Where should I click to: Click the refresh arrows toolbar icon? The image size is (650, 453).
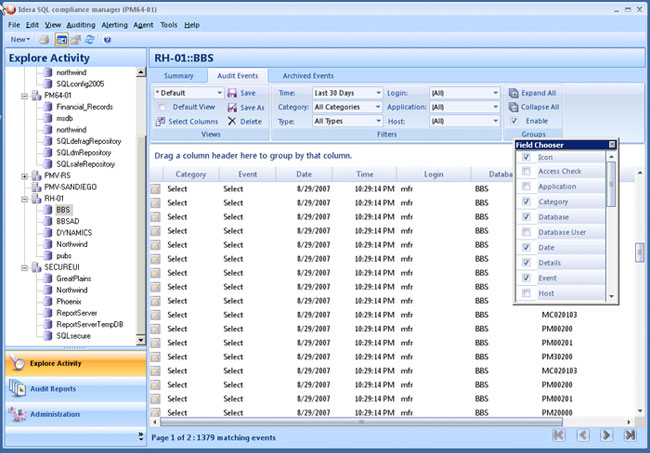90,40
